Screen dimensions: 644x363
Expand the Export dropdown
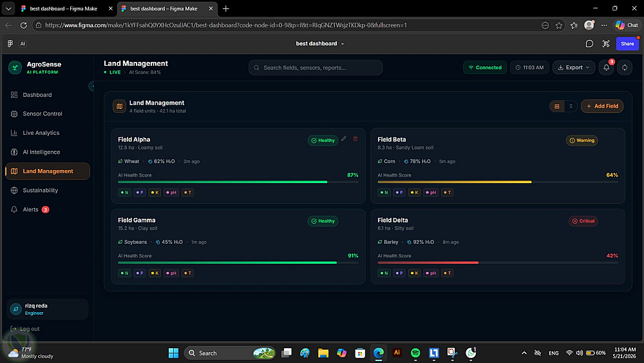pyautogui.click(x=573, y=68)
